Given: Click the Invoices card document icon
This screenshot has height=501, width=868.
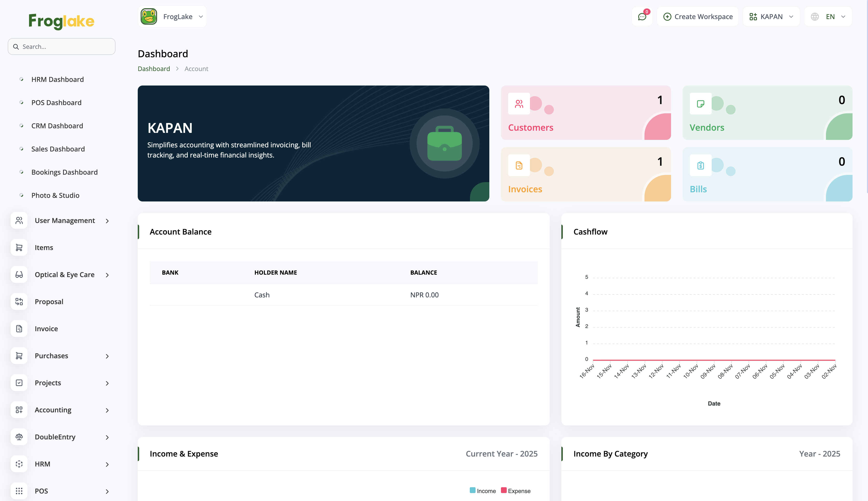Looking at the screenshot, I should 519,165.
